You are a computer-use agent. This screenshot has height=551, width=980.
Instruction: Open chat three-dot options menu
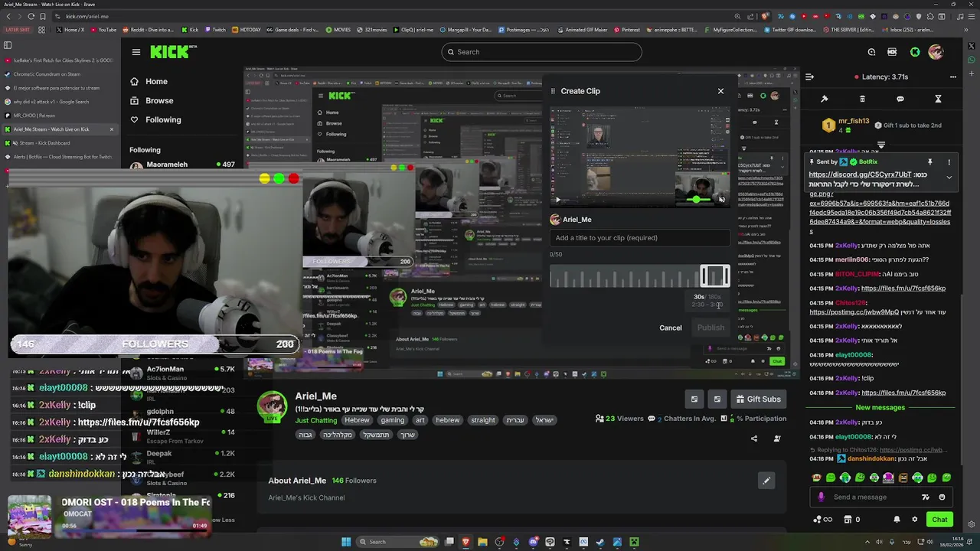pos(952,77)
